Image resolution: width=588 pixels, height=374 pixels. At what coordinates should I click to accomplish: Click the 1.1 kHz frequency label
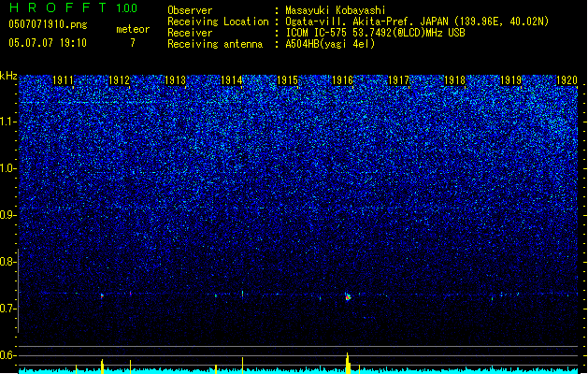point(8,122)
